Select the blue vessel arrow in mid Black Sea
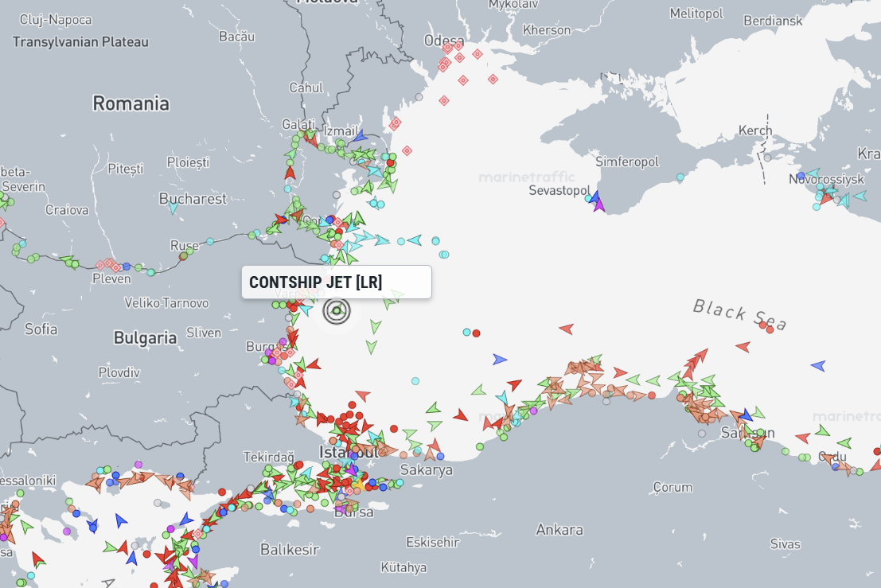Screen dimensions: 881x588 coord(500,360)
